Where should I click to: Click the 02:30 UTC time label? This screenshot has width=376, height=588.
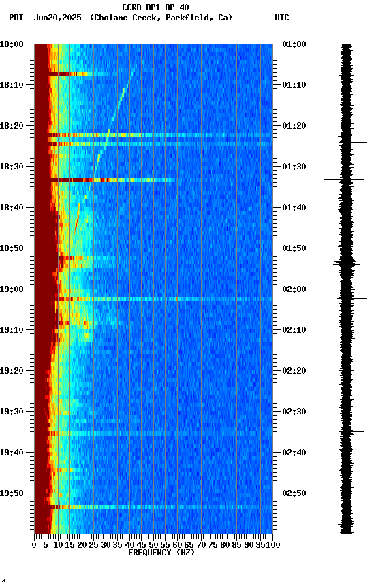(x=294, y=412)
